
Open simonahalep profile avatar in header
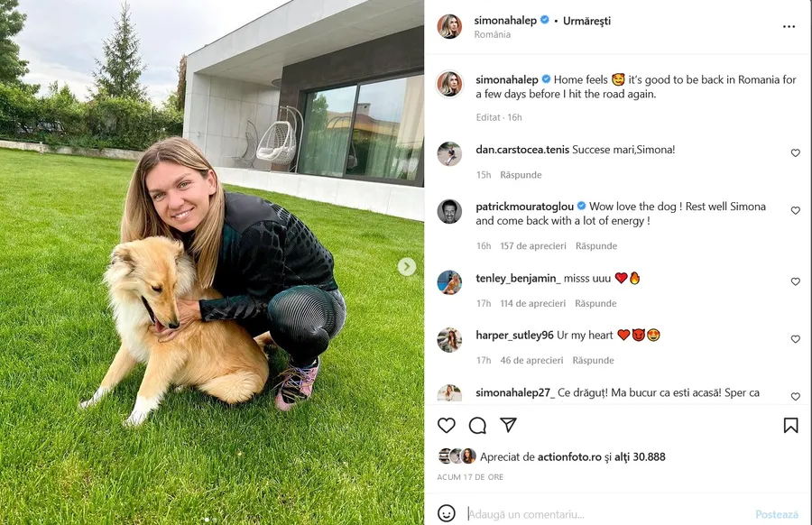(x=449, y=26)
